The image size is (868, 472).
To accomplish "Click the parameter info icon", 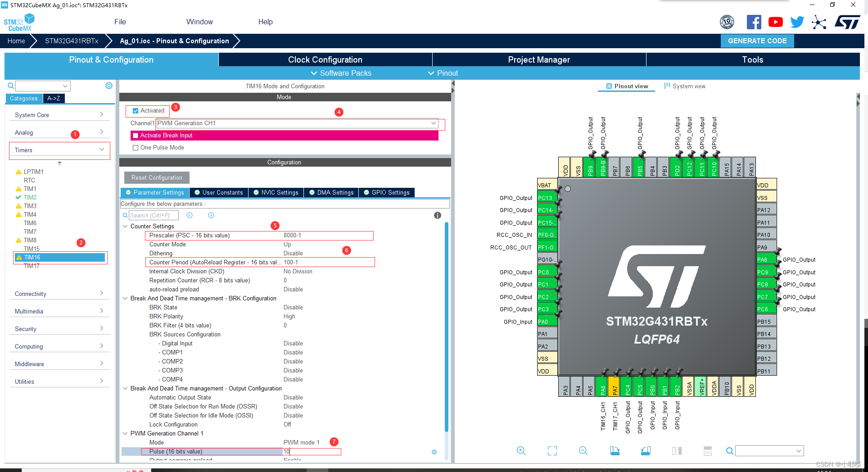I will coord(438,215).
